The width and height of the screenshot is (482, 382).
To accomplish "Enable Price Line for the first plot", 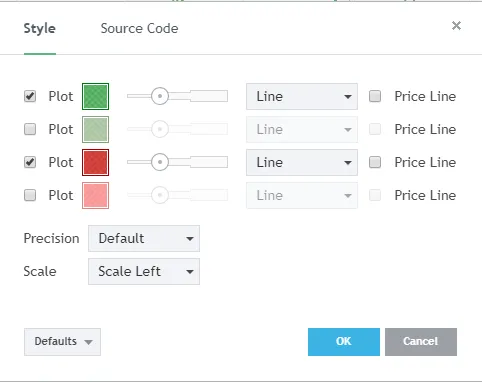I will pyautogui.click(x=375, y=96).
